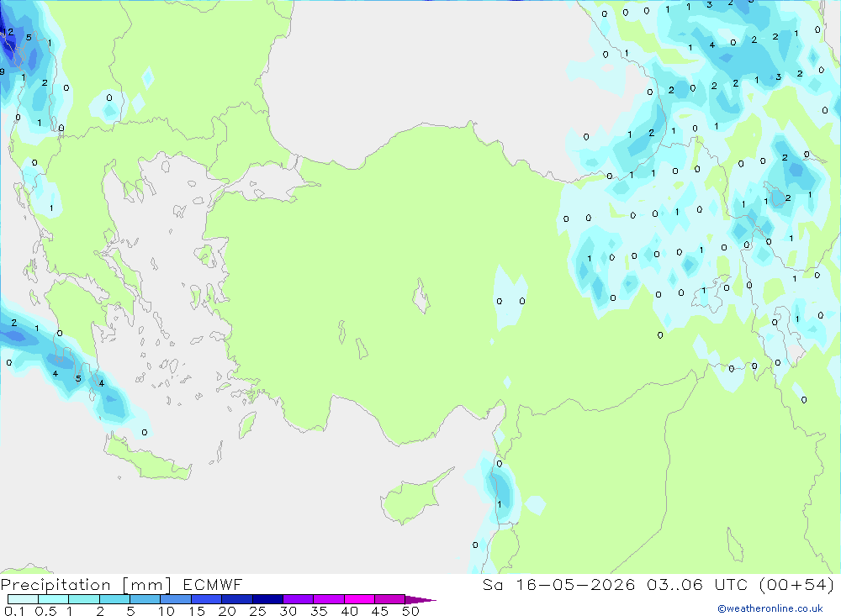Click the "ECMWF" model label

(x=213, y=585)
